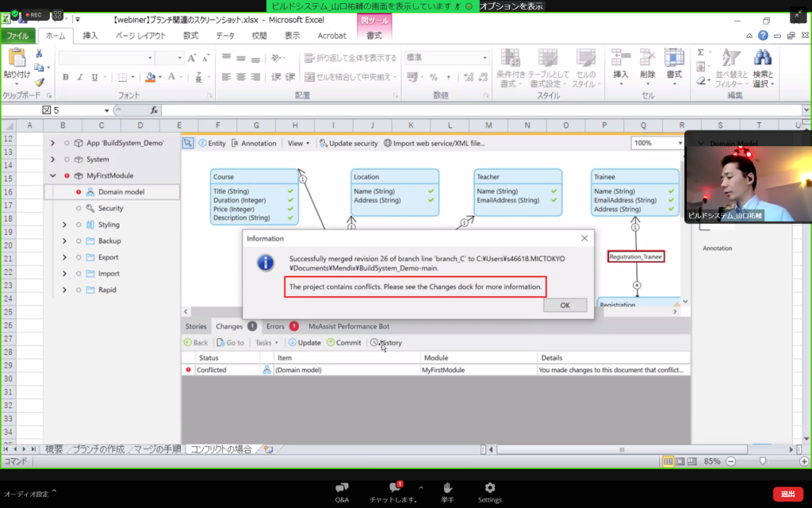Select the Format Painter brush icon
The width and height of the screenshot is (812, 508).
coord(39,82)
